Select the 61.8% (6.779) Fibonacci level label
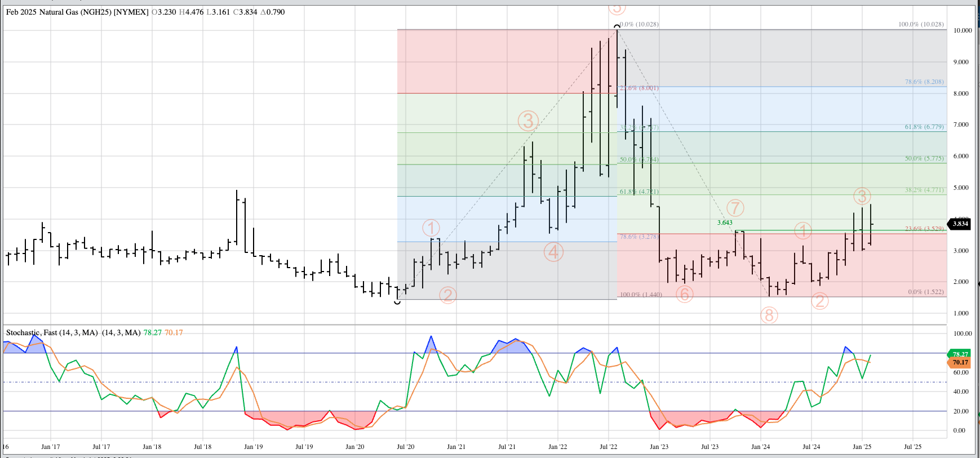Screen dimensions: 980x458 [924, 127]
